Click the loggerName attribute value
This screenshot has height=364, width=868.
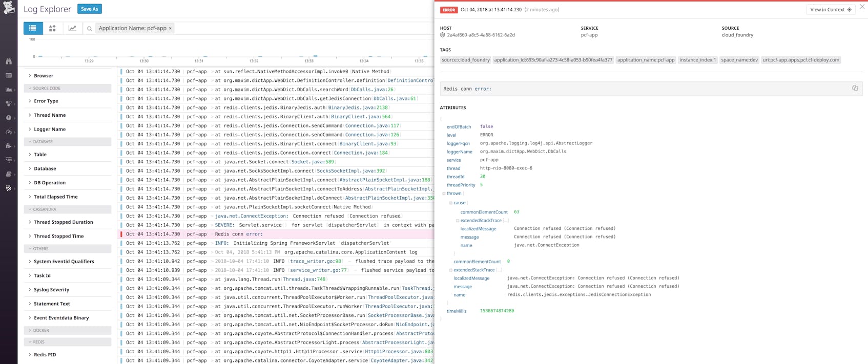point(523,152)
